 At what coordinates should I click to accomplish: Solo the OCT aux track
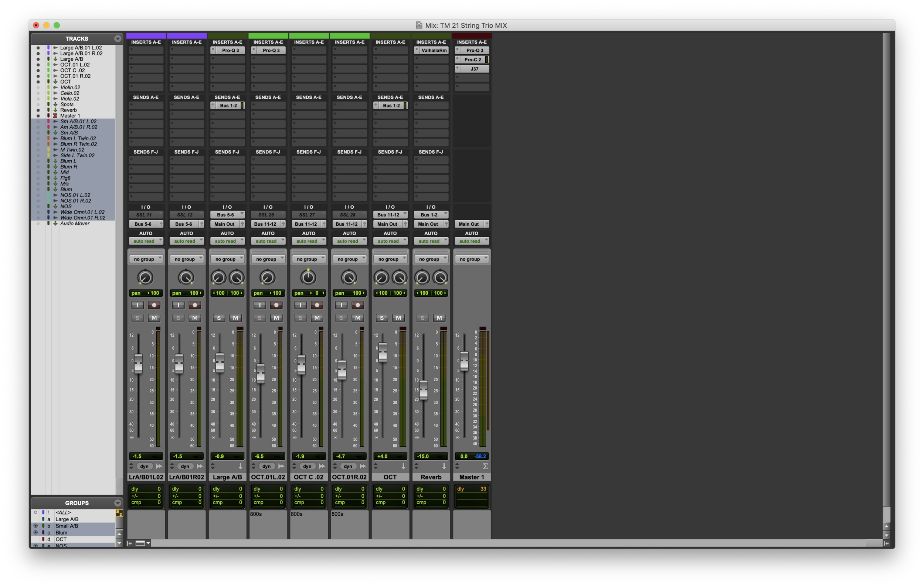tap(382, 318)
